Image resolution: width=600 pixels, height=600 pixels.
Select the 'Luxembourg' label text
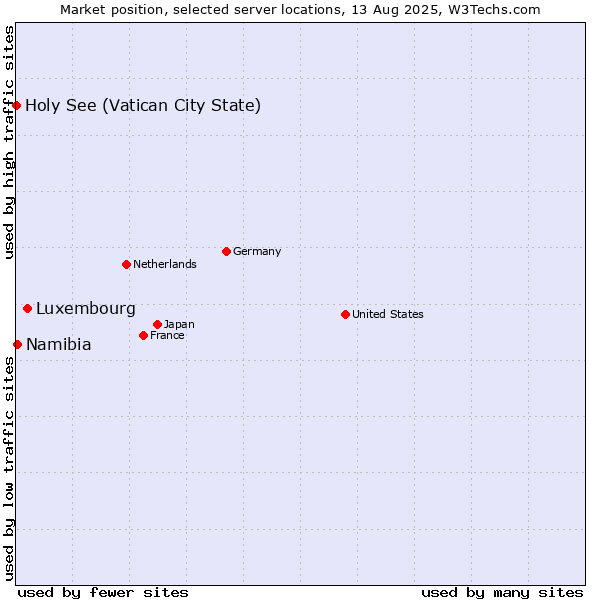click(86, 308)
